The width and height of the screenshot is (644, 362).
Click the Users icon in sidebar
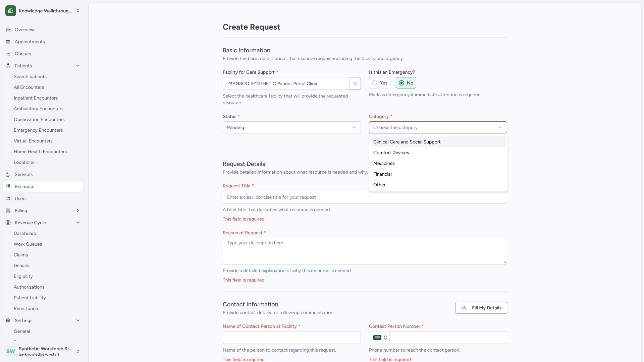pyautogui.click(x=8, y=198)
